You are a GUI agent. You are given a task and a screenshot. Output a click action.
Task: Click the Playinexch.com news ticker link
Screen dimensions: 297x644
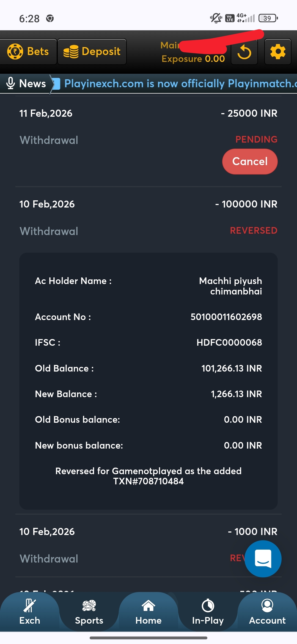click(179, 84)
